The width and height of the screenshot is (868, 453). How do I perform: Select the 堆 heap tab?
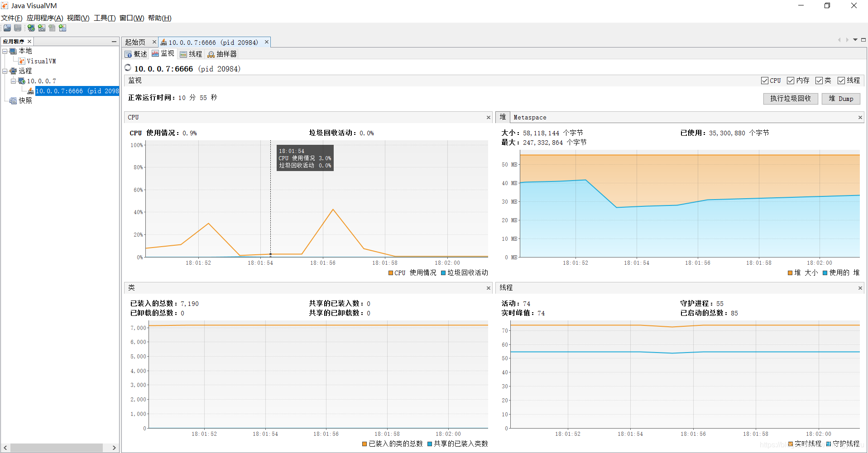coord(503,117)
